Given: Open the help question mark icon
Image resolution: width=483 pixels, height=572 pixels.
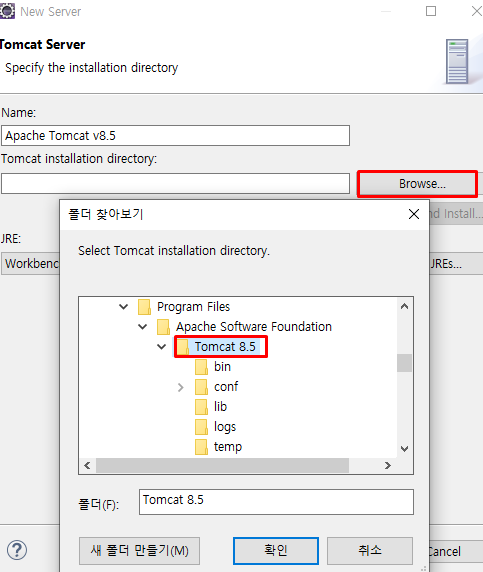Looking at the screenshot, I should (x=17, y=550).
